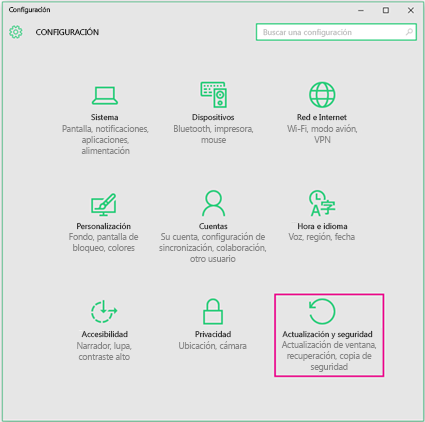Viewport: 425px width, 422px height.
Task: Open the Red e Internet globe icon
Action: [322, 95]
